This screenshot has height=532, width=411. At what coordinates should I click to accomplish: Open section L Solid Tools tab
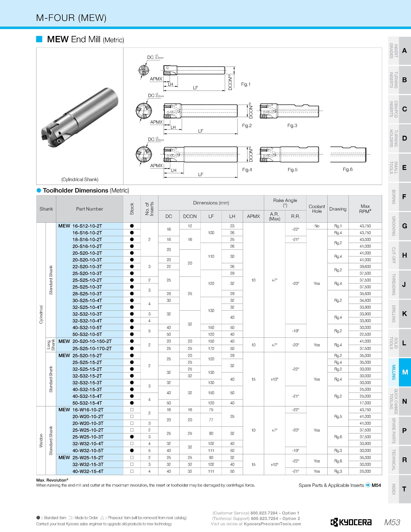point(399,343)
